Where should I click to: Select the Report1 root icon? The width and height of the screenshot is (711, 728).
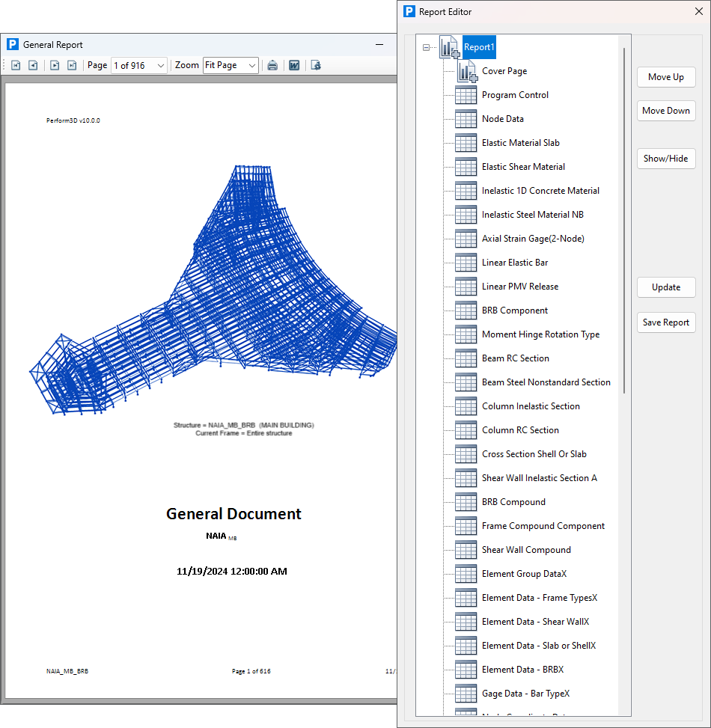tap(450, 47)
